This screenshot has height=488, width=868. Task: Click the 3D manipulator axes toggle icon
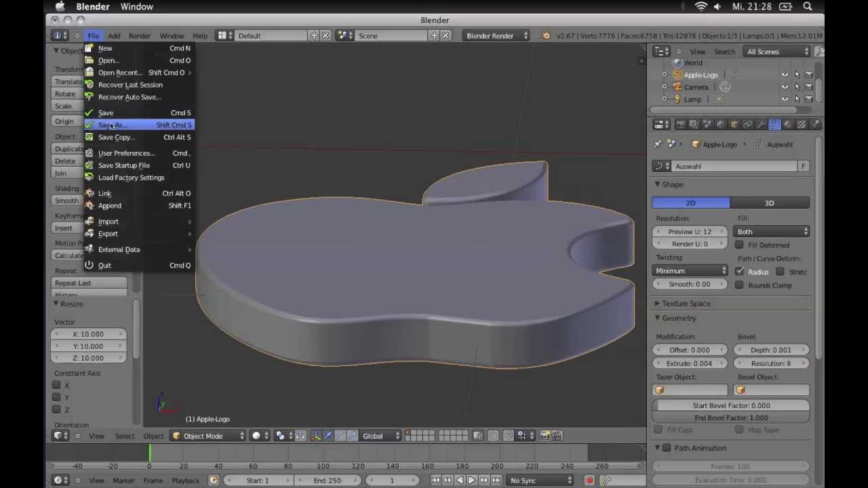click(315, 436)
